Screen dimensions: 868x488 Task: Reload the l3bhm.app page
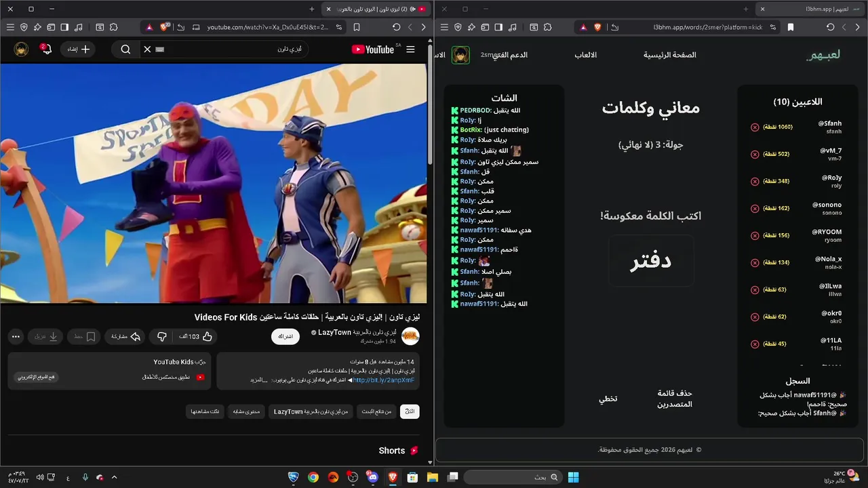[x=831, y=27]
